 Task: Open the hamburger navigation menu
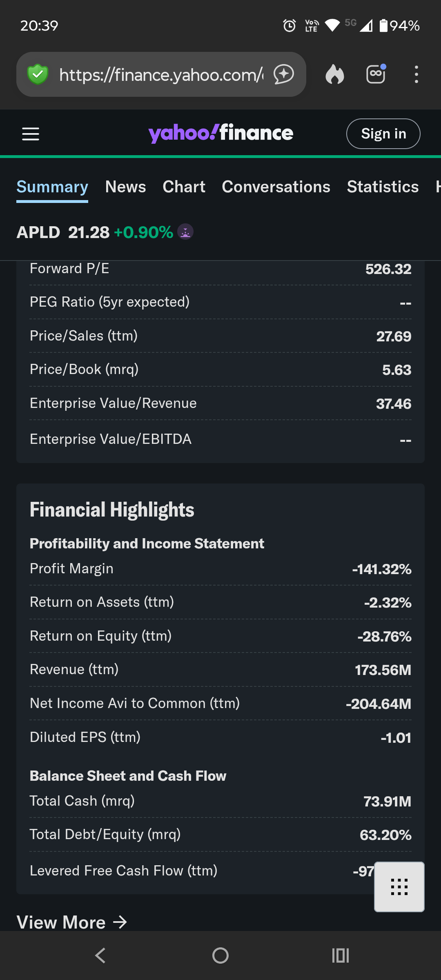[31, 134]
